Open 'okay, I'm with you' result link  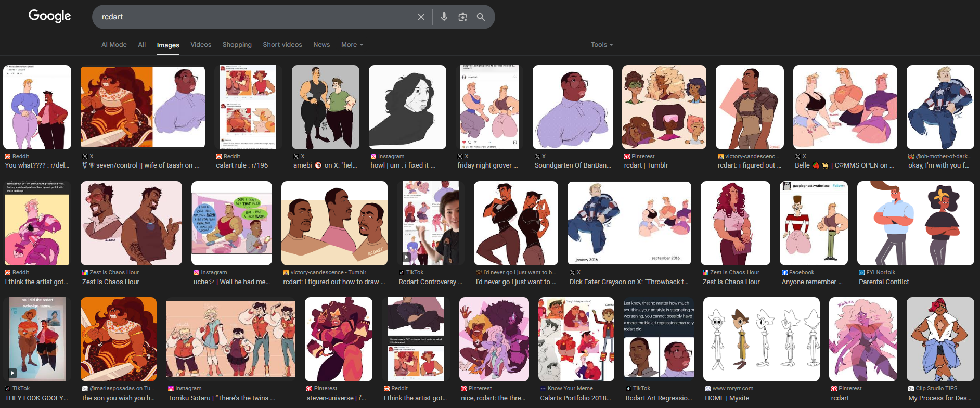point(939,165)
